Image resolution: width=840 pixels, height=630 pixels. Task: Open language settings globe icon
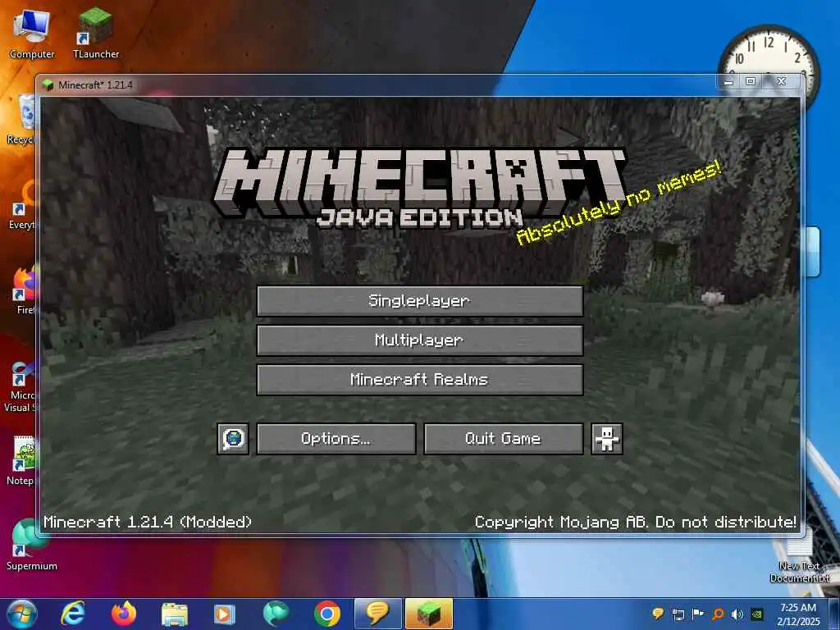click(233, 439)
